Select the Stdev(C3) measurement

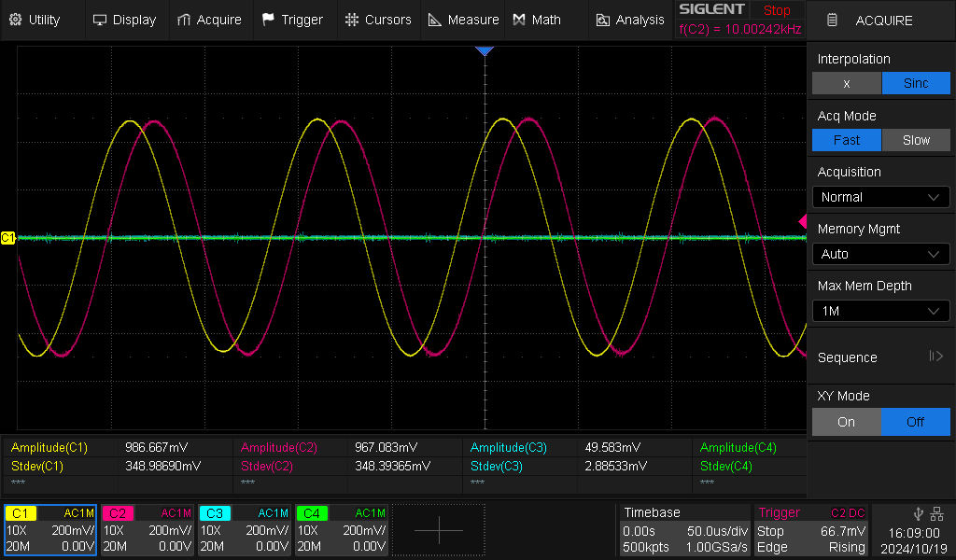pos(497,466)
